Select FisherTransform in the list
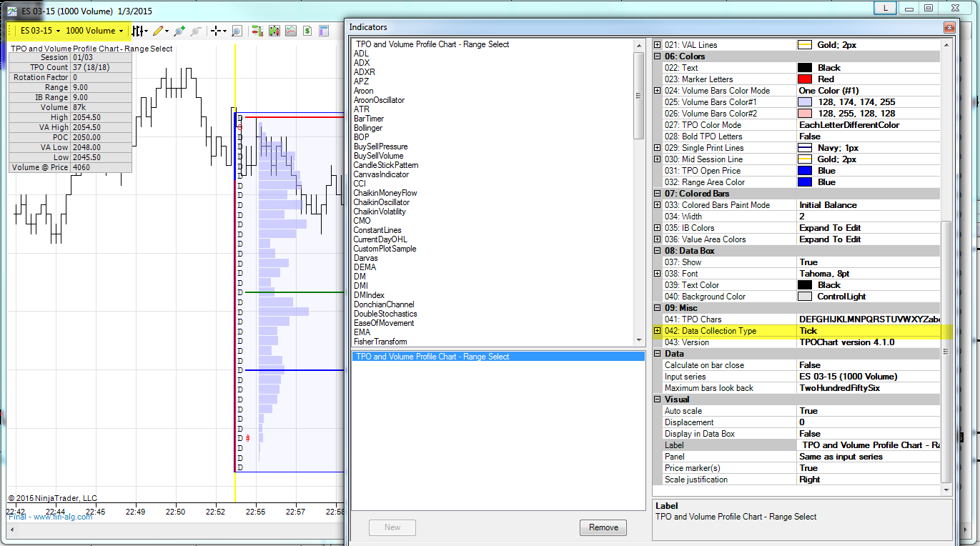Screen dimensions: 980x546 click(x=380, y=342)
